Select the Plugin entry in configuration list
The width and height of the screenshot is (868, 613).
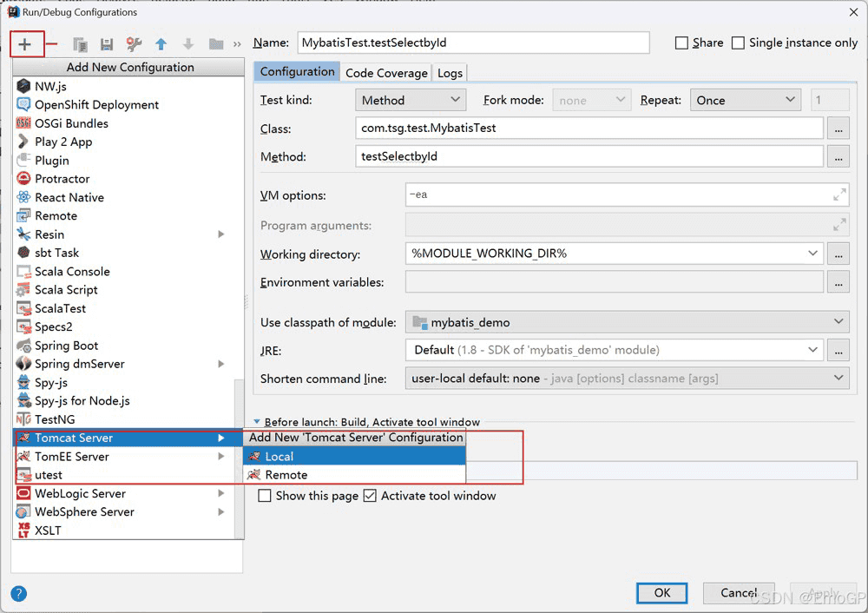(124, 160)
